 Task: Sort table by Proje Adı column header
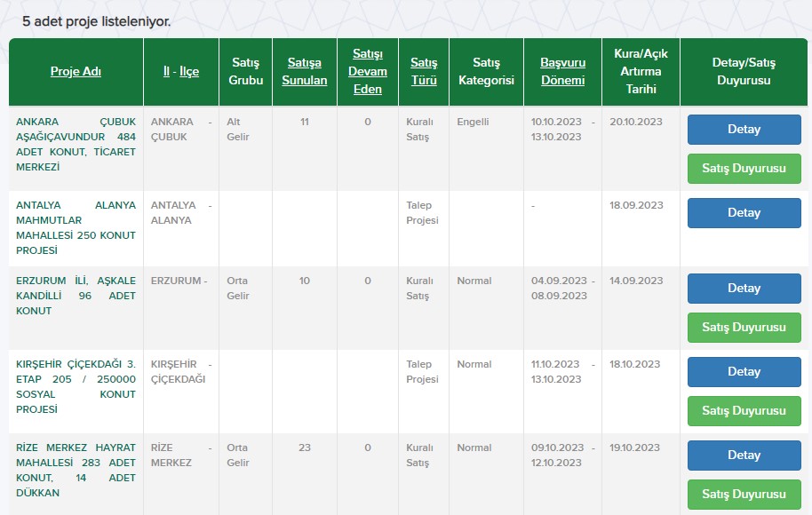[x=76, y=71]
